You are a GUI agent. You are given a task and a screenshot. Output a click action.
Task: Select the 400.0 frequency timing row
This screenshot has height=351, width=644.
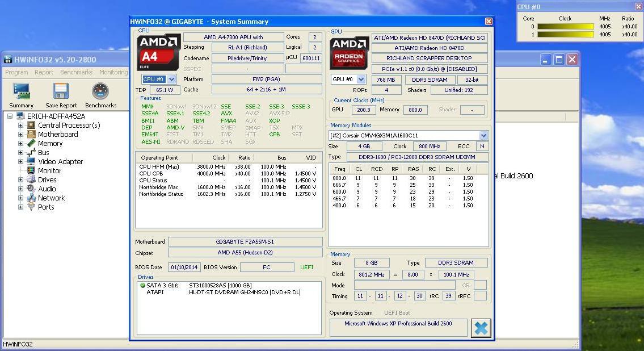pos(408,206)
